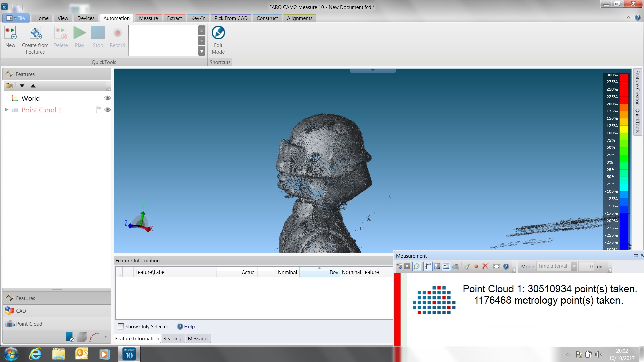This screenshot has height=362, width=644.
Task: Move feature up with the up arrow
Action: pyautogui.click(x=33, y=86)
